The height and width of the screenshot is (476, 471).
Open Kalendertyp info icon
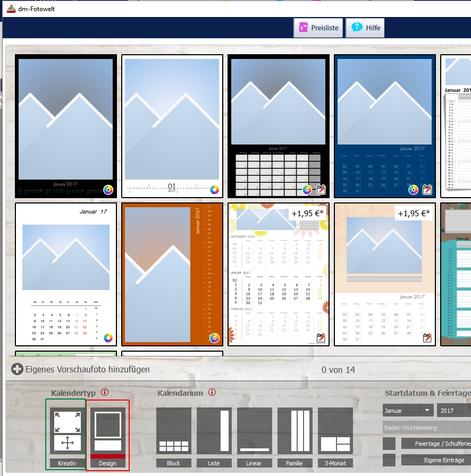105,392
